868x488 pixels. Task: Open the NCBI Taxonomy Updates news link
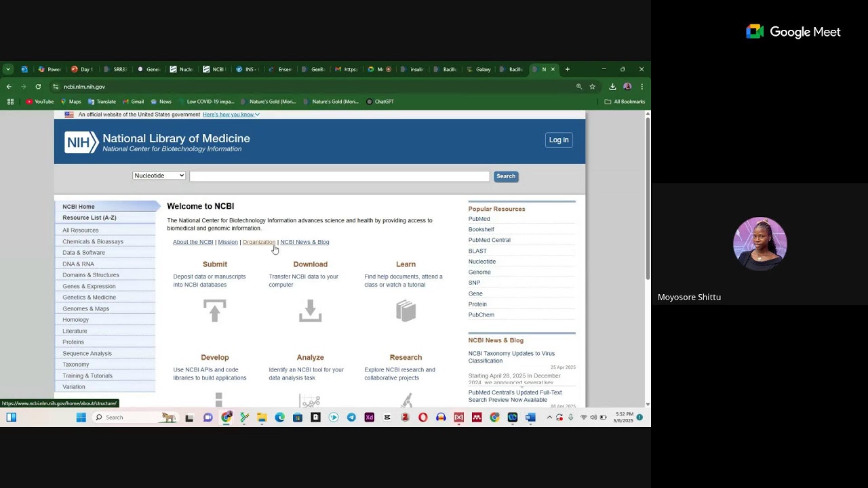coord(511,357)
